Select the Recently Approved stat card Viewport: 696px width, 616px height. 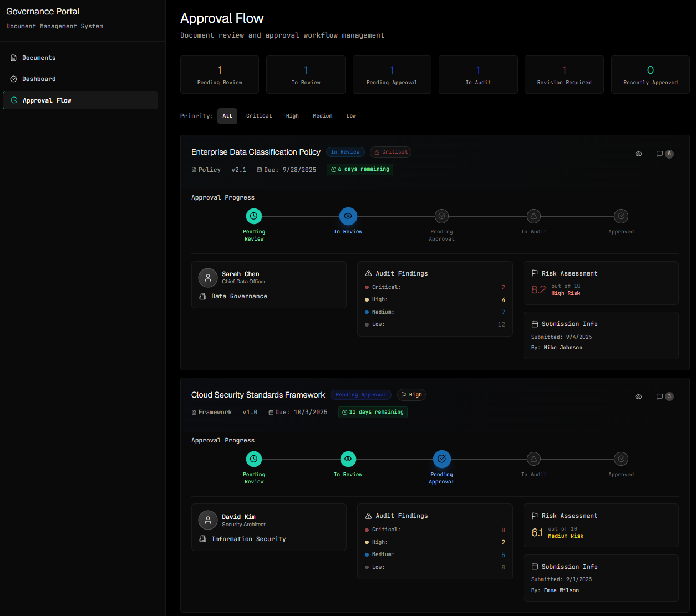[651, 74]
